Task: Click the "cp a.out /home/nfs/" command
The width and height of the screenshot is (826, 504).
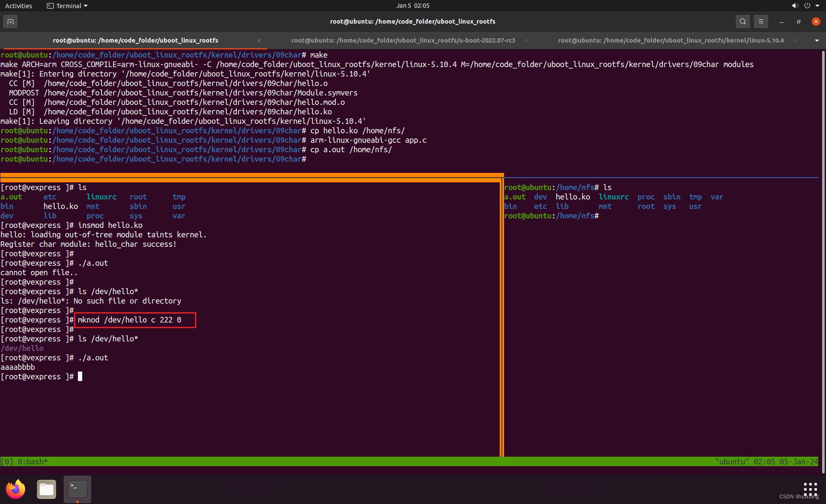Action: pos(351,150)
